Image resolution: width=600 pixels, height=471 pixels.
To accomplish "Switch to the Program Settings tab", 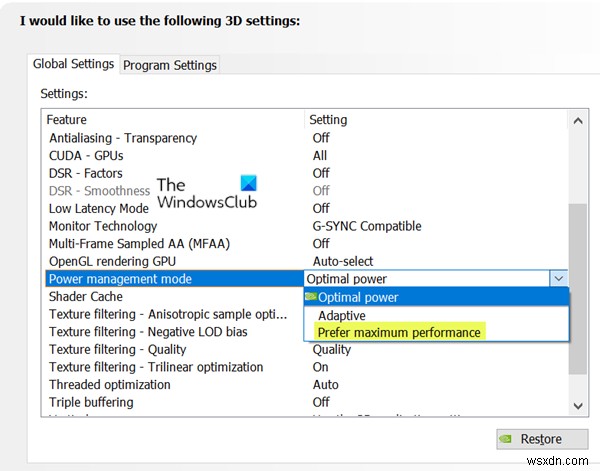I will tap(170, 65).
